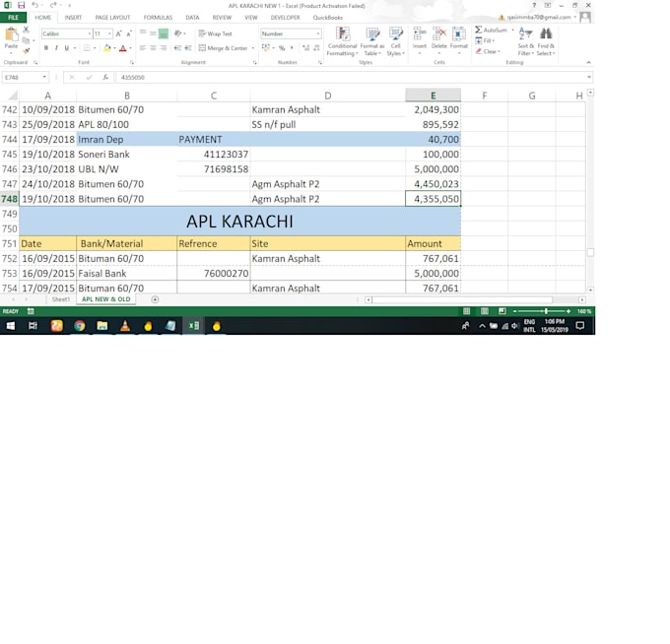This screenshot has width=670, height=644.
Task: Click the Clear button in Editing group
Action: (x=488, y=51)
